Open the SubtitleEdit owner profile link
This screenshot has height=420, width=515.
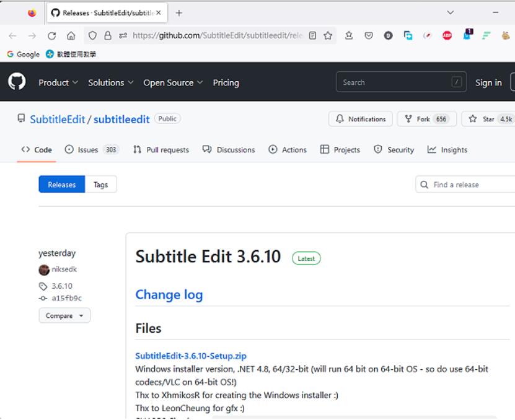coord(58,119)
